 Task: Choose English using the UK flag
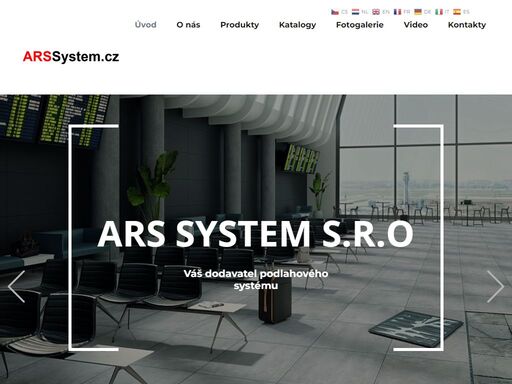[376, 12]
